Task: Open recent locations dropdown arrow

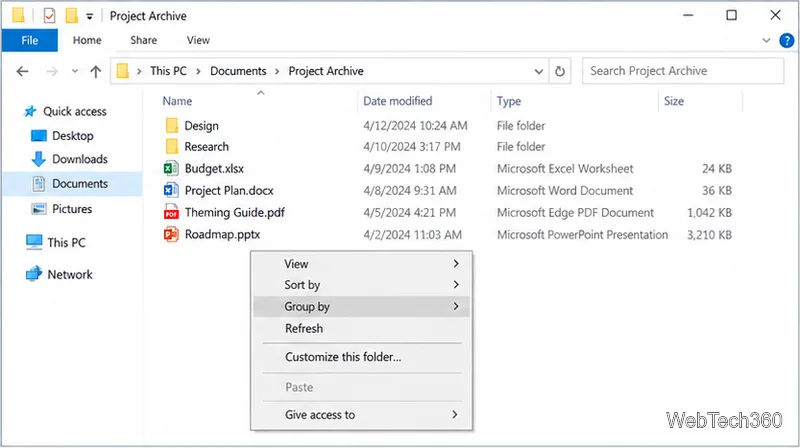Action: pyautogui.click(x=75, y=71)
